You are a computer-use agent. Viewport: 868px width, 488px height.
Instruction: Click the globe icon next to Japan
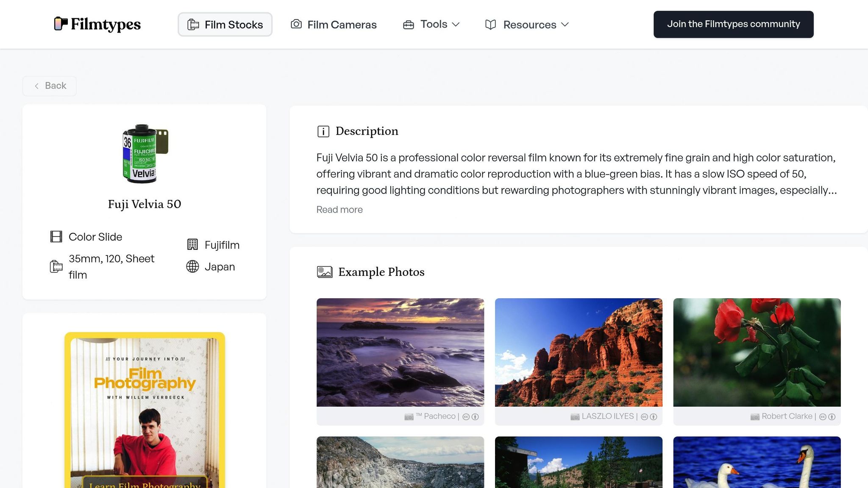[192, 266]
